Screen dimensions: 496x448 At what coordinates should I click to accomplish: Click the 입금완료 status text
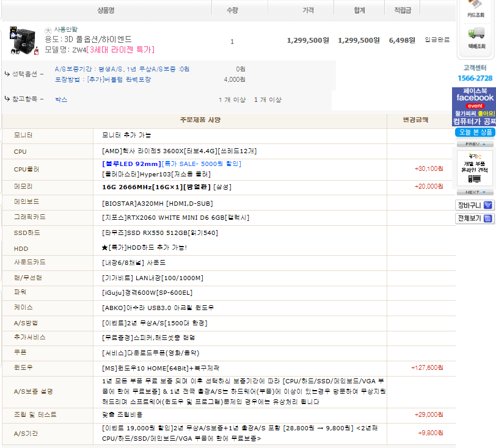point(437,40)
